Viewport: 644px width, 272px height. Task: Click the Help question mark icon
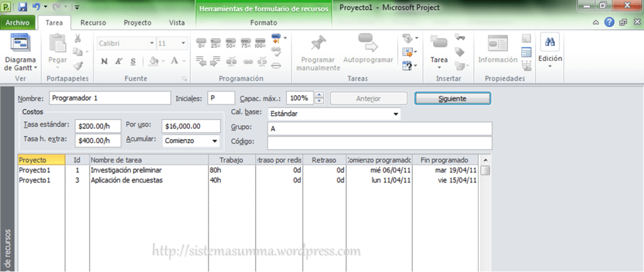(609, 23)
